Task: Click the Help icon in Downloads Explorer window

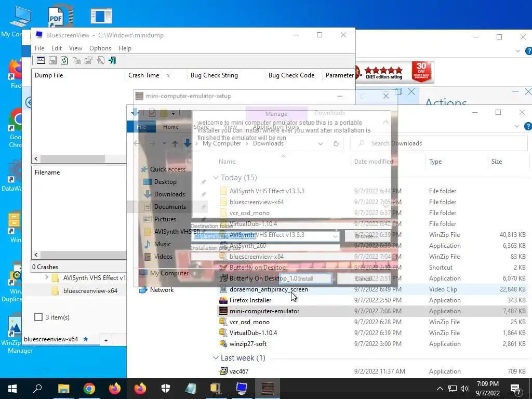Action: pos(528,126)
